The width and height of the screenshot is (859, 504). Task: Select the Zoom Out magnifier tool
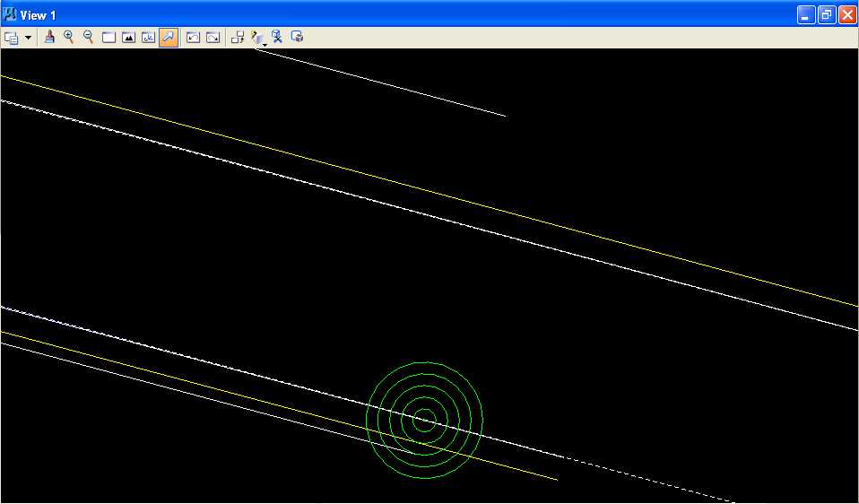88,37
